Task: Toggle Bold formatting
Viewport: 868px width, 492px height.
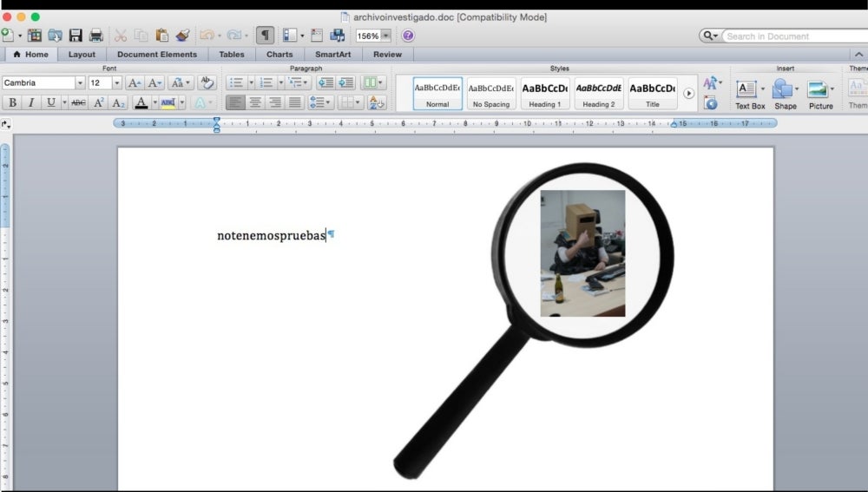Action: 12,102
